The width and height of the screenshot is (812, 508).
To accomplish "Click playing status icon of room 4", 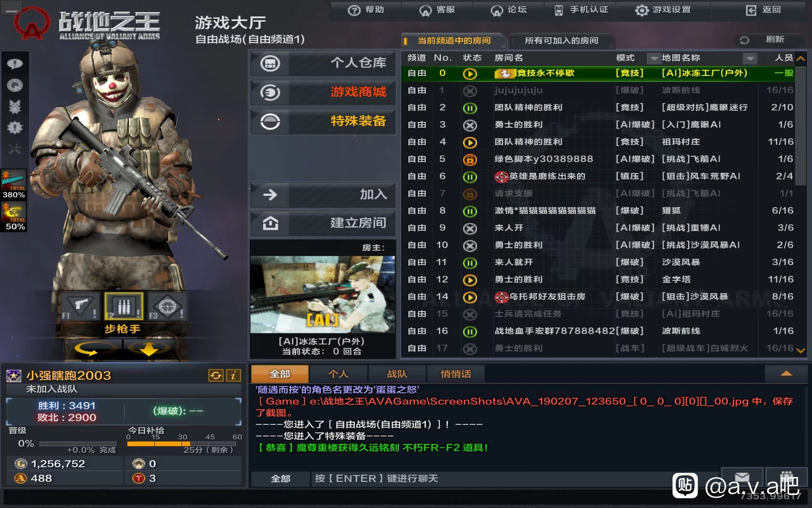I will coord(470,143).
